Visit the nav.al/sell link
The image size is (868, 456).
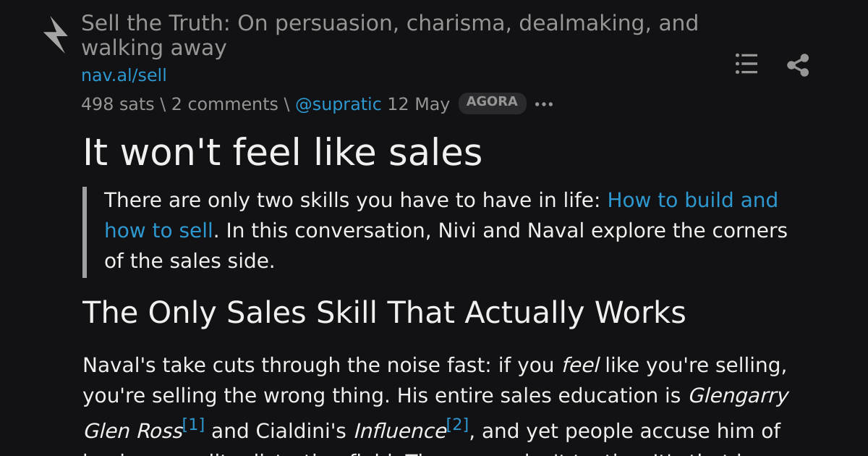124,75
